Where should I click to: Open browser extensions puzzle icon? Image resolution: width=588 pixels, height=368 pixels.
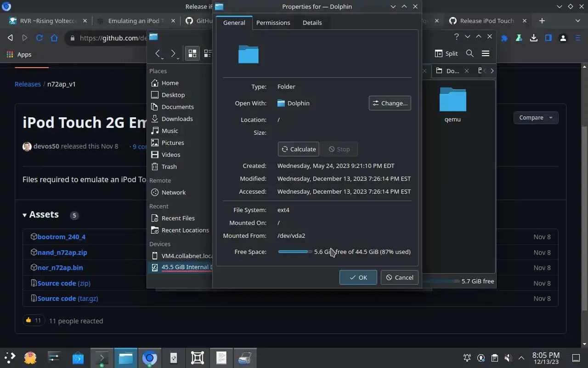(x=504, y=38)
